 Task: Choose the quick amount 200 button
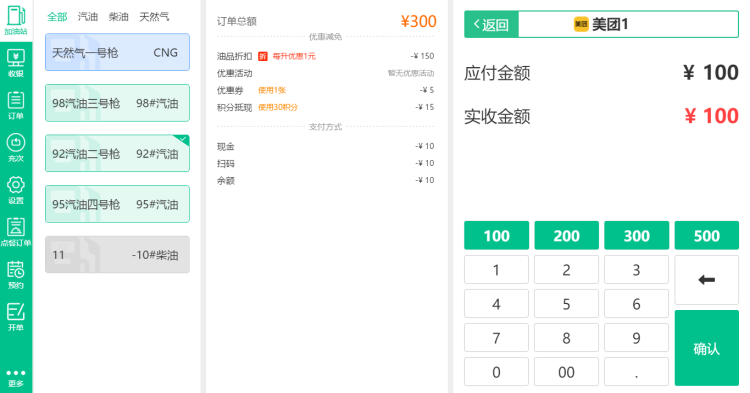coord(566,235)
